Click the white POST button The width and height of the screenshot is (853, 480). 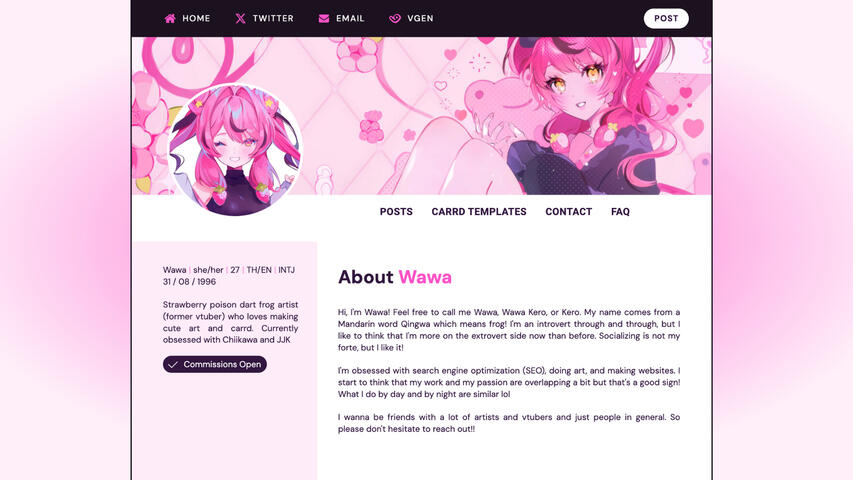666,19
